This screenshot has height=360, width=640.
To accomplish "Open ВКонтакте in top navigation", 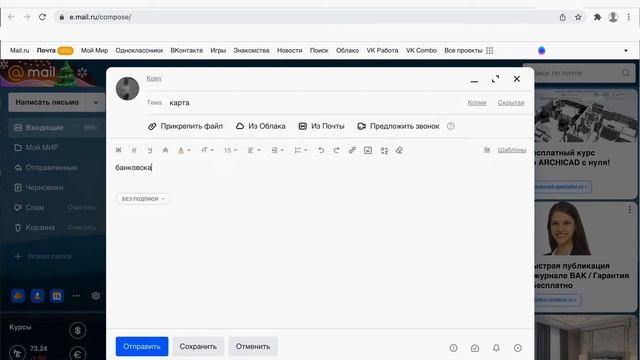I will pos(187,51).
